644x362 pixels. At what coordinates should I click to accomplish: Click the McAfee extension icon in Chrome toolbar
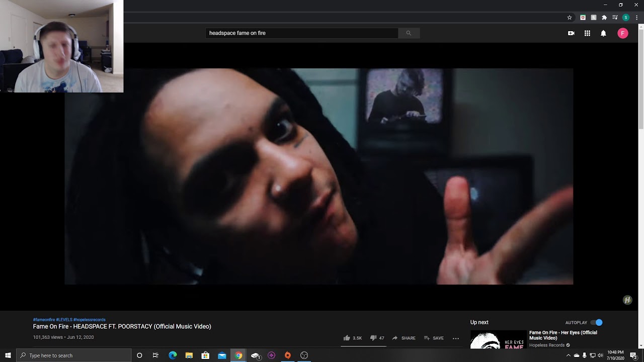click(x=583, y=18)
